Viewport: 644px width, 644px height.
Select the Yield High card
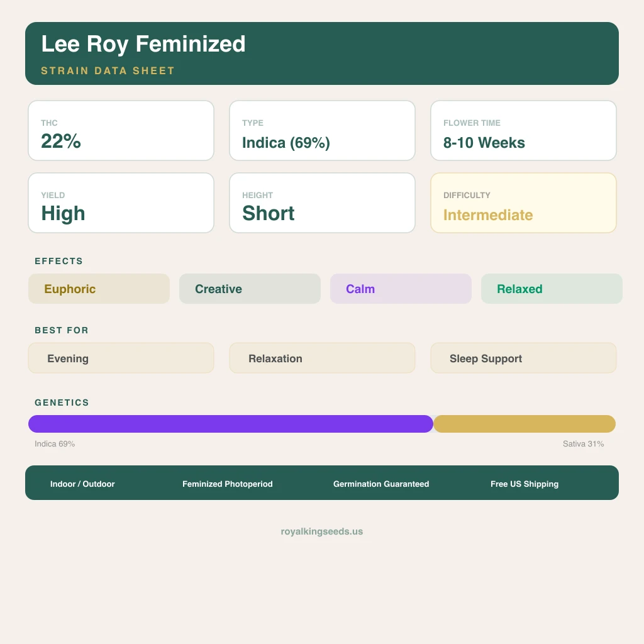121,203
